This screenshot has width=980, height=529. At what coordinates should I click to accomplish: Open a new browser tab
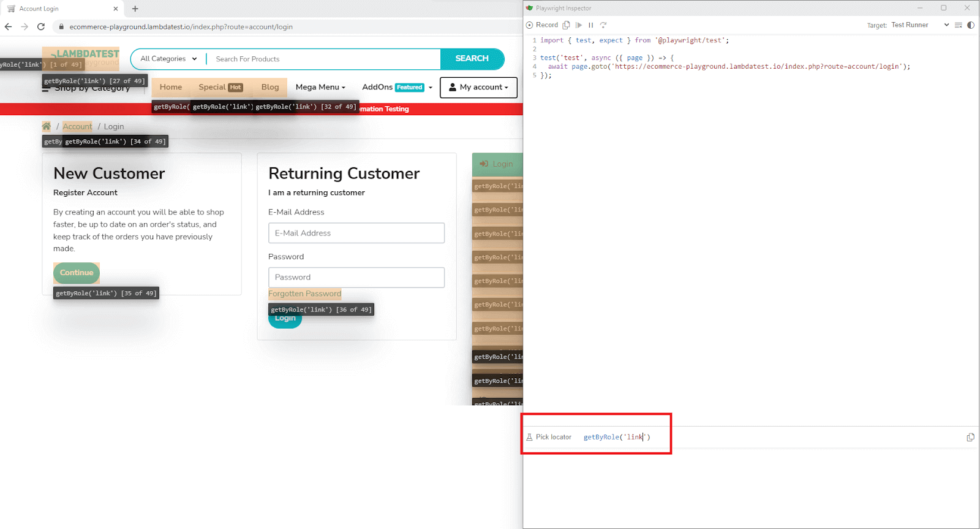[135, 9]
